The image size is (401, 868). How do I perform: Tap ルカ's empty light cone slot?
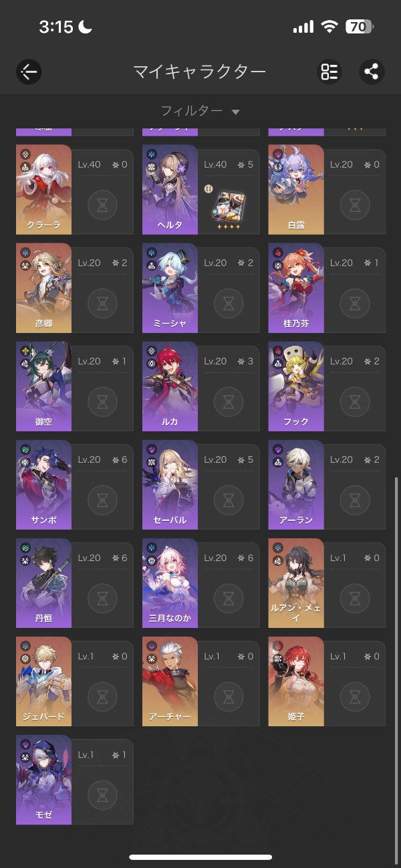[229, 403]
